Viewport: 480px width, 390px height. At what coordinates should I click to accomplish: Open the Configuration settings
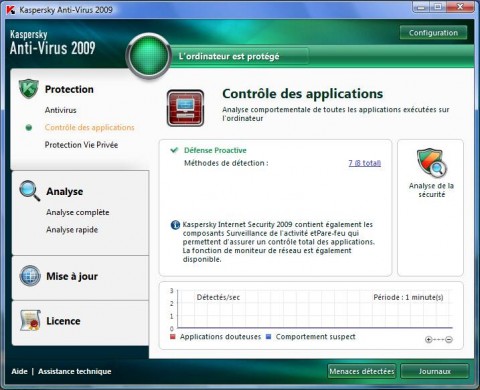[433, 33]
